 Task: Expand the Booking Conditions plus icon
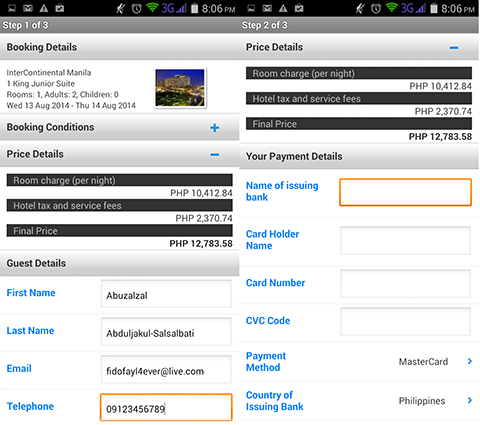(215, 128)
